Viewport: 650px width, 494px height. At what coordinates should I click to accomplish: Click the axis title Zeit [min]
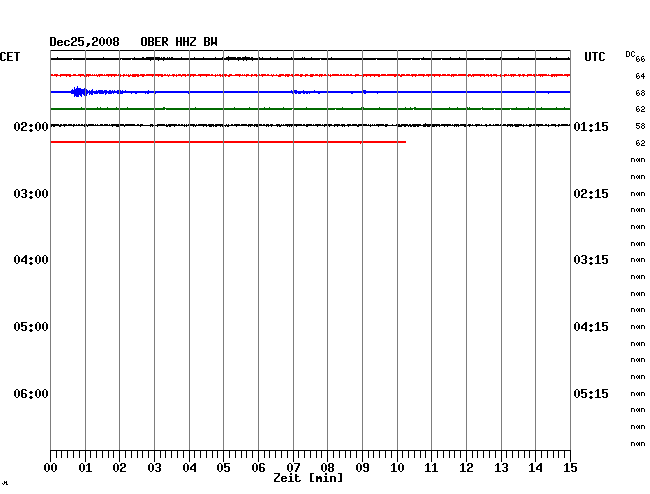tap(308, 478)
